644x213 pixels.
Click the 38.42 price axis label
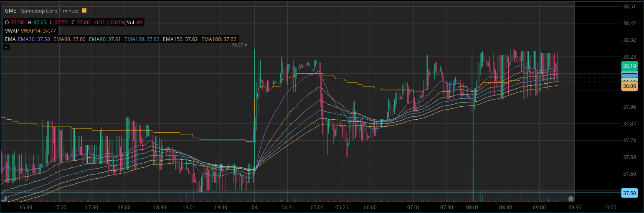coord(629,23)
